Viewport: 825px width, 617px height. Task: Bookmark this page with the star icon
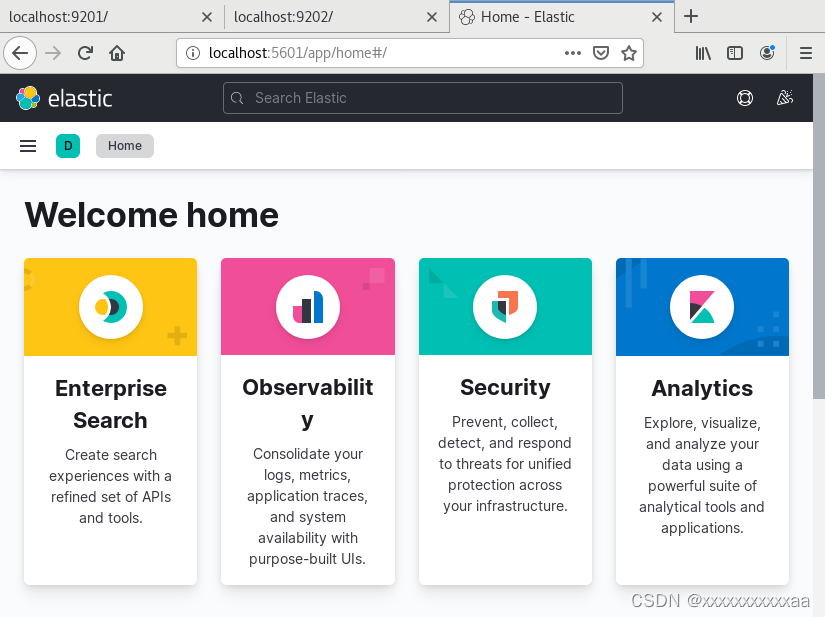coord(629,53)
